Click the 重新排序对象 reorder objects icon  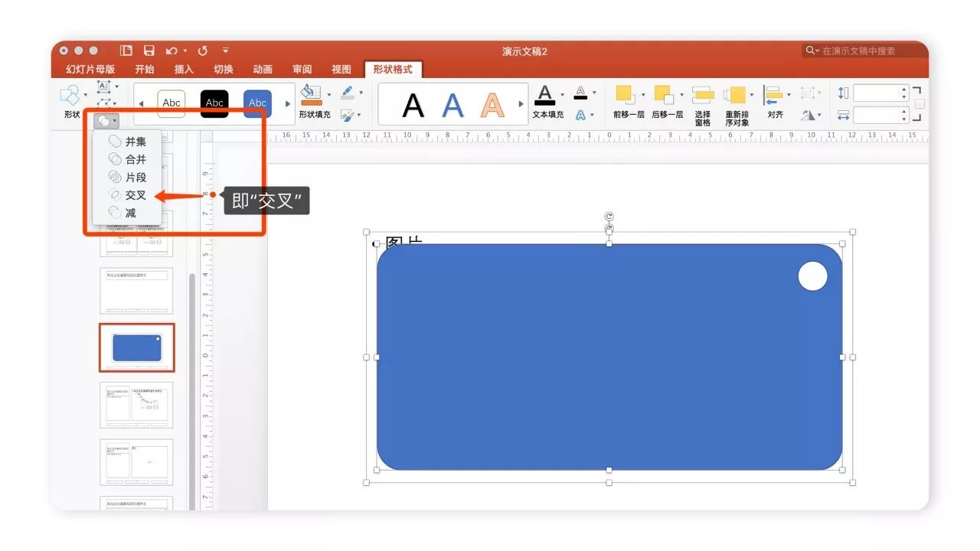(735, 95)
